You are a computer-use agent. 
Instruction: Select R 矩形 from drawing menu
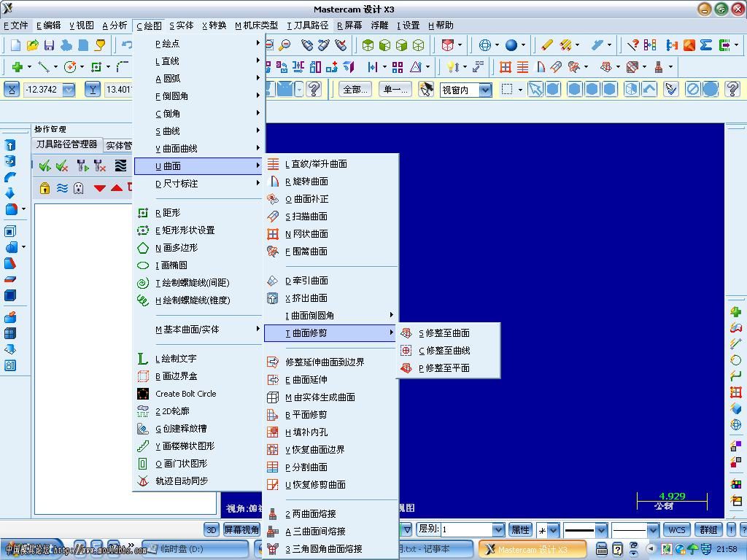198,213
